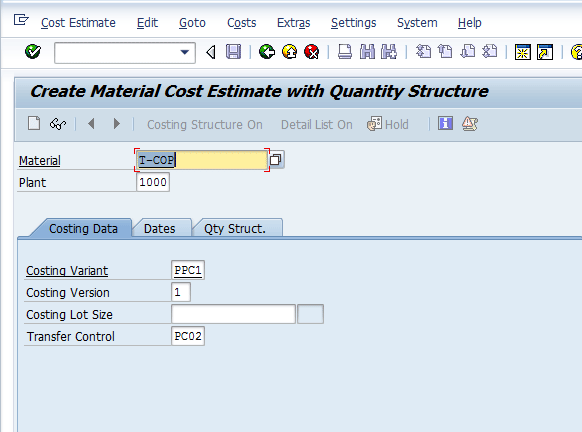The width and height of the screenshot is (582, 432).
Task: Click the red Cancel icon
Action: (311, 52)
